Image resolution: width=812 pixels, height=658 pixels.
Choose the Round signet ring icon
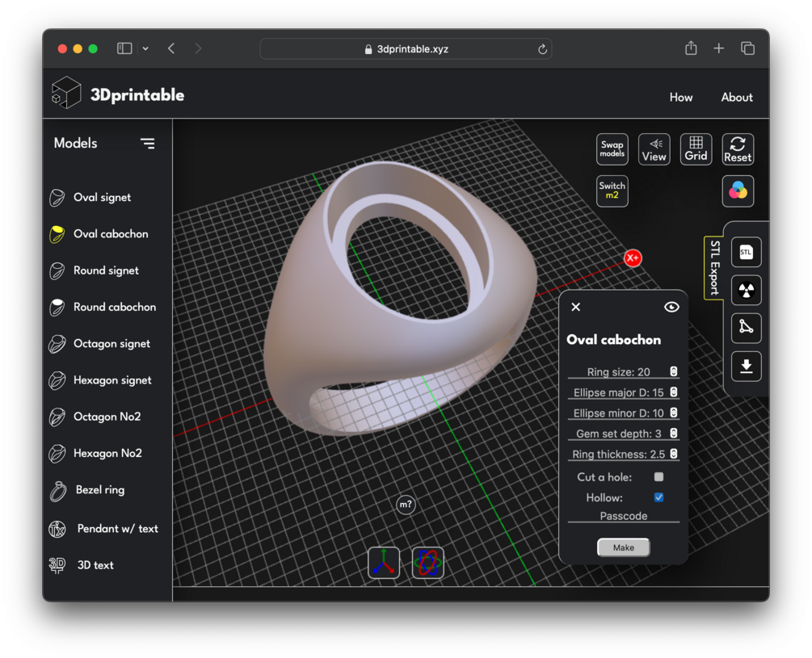(57, 270)
